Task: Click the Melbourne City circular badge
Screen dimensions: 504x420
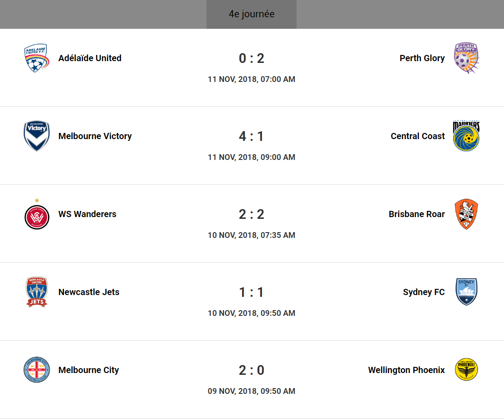Action: pos(36,370)
